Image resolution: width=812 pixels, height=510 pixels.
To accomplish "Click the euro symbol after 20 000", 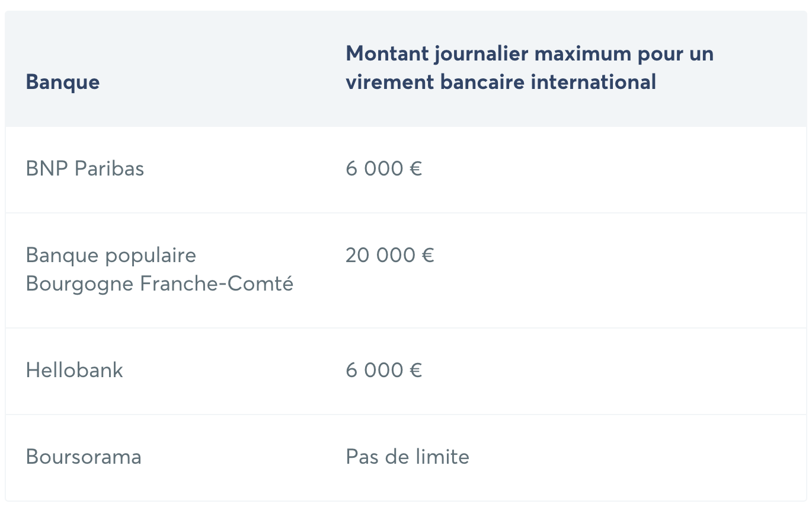I will (x=428, y=256).
